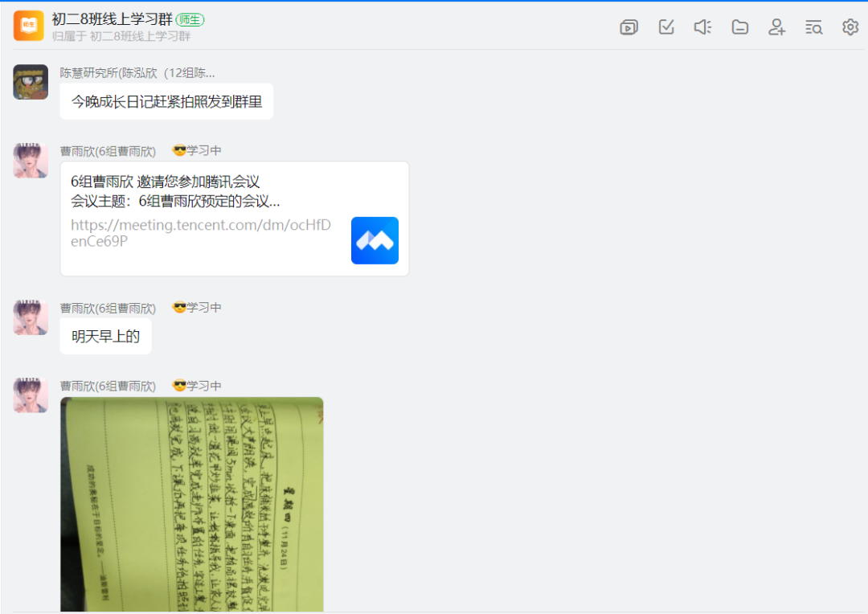Image resolution: width=868 pixels, height=614 pixels.
Task: Open the group tasks check icon
Action: [665, 27]
